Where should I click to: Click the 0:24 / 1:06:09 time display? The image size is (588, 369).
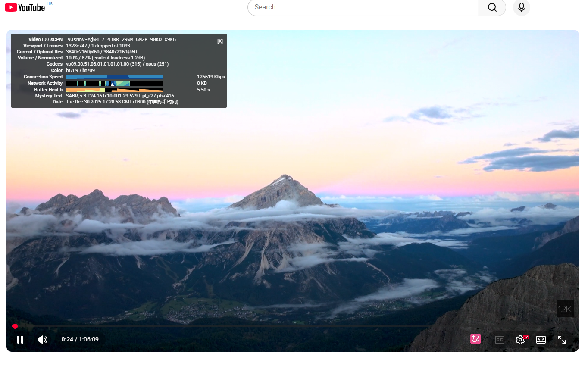(80, 340)
